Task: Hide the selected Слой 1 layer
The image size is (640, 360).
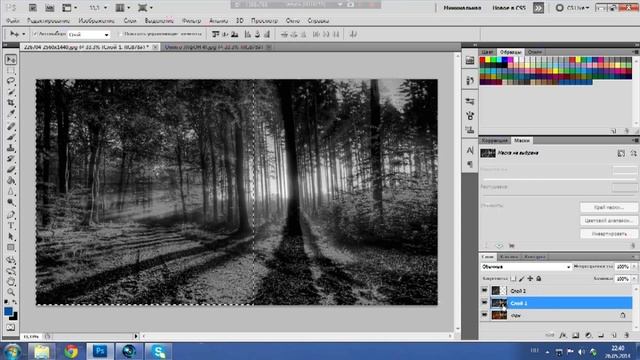Action: 484,303
